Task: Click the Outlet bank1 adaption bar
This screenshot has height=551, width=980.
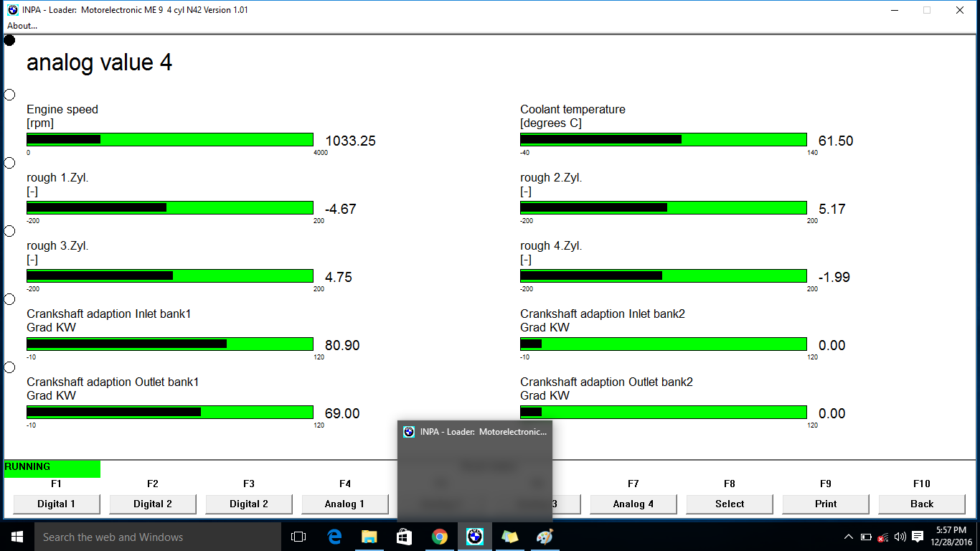Action: point(170,412)
